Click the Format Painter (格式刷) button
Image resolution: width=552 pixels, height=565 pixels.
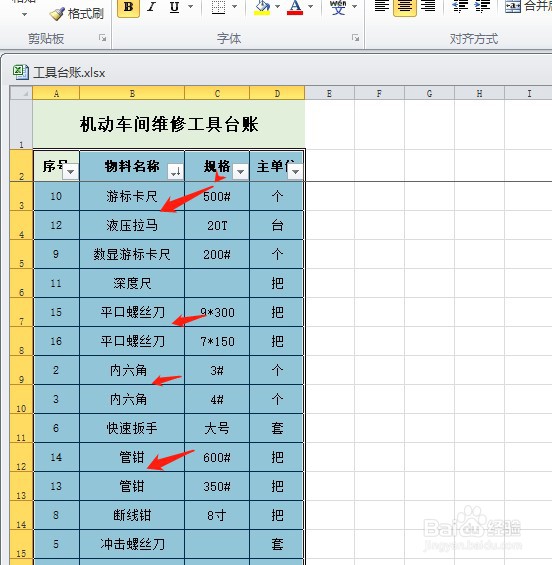click(x=76, y=14)
